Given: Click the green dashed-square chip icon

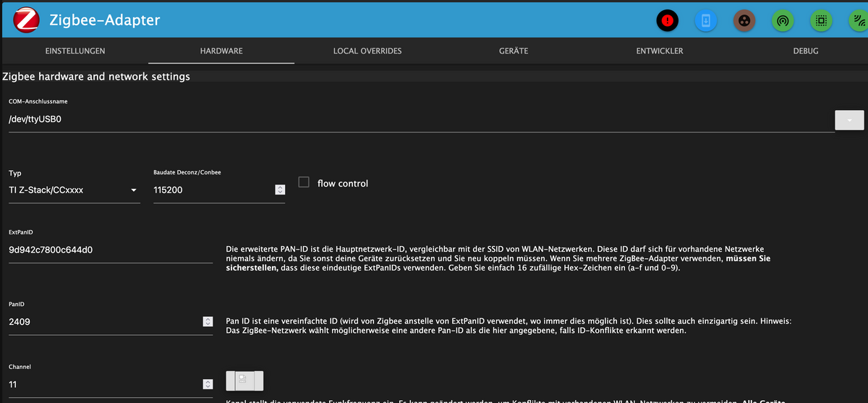Looking at the screenshot, I should 821,21.
